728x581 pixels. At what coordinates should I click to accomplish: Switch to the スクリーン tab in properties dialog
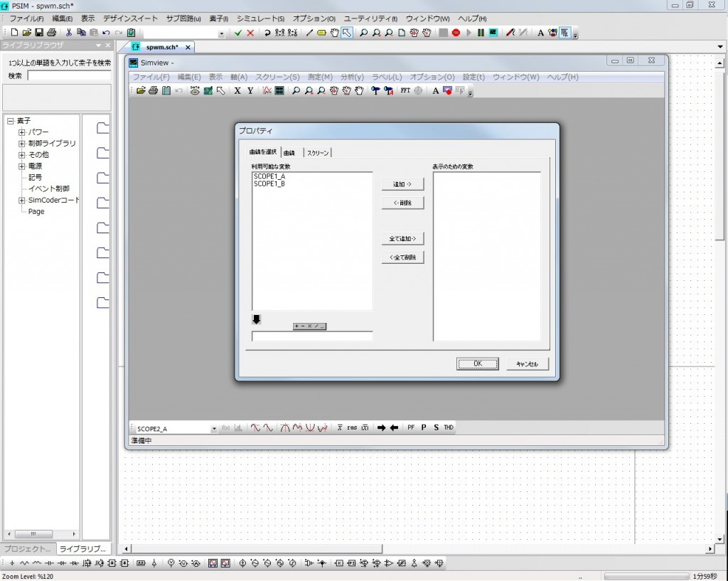(318, 153)
